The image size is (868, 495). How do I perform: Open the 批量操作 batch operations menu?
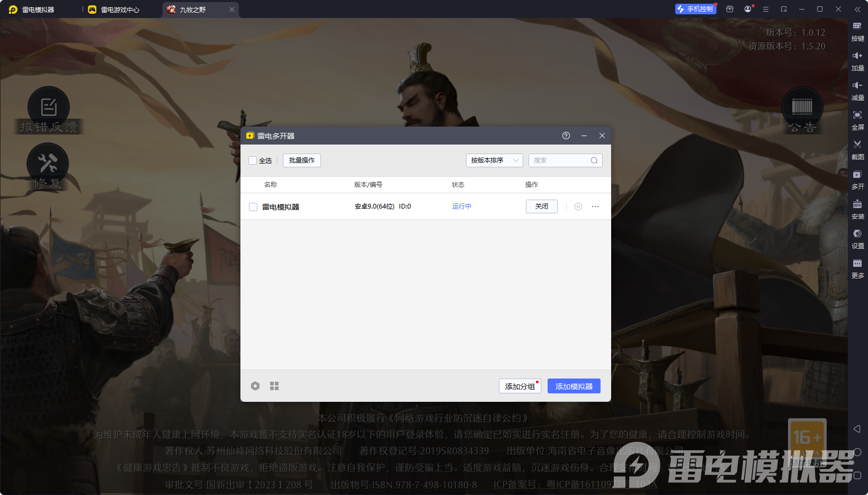pos(301,160)
